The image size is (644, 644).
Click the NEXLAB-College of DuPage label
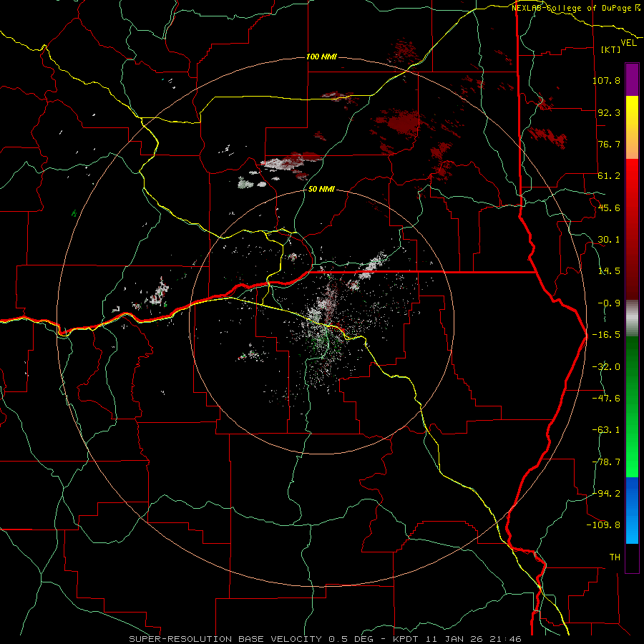[572, 8]
